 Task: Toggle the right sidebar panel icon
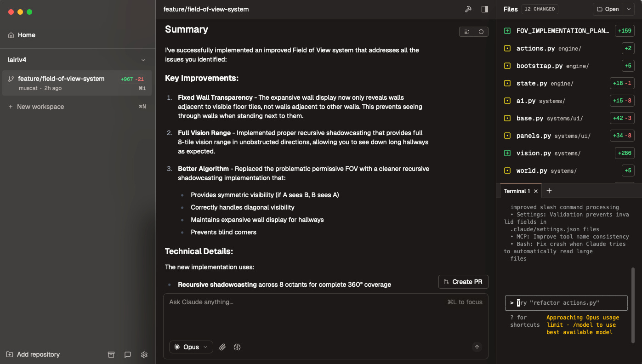(484, 9)
